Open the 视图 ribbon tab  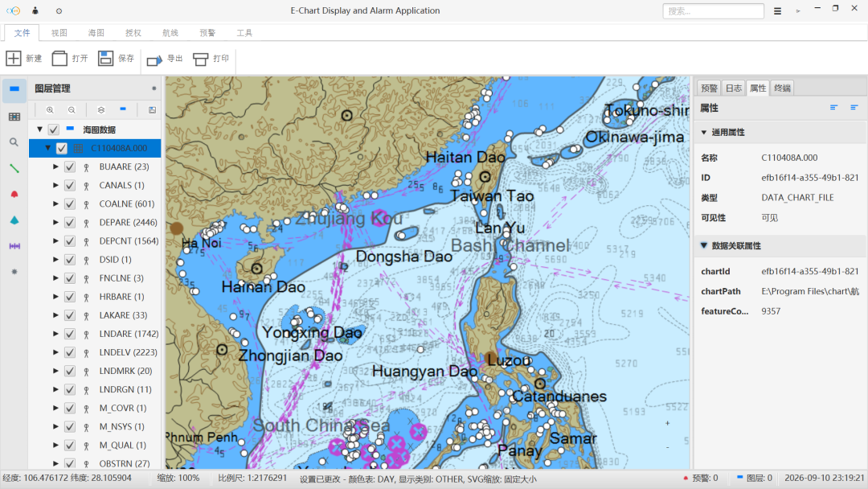[59, 33]
